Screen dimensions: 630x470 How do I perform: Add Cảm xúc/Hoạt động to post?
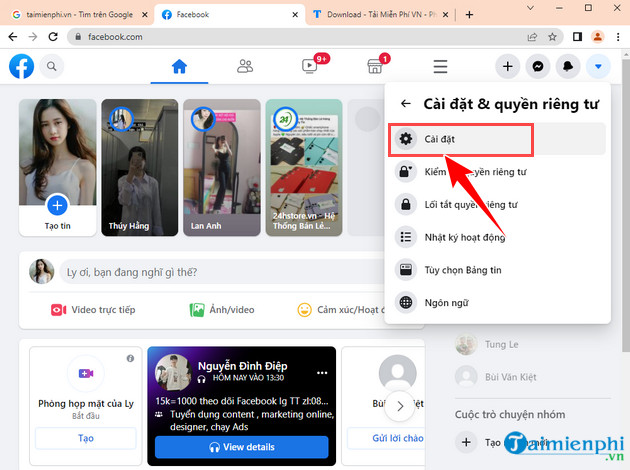pyautogui.click(x=342, y=310)
